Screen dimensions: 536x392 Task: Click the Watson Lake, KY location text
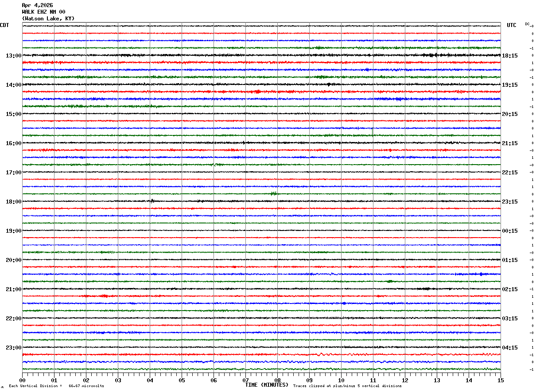48,19
